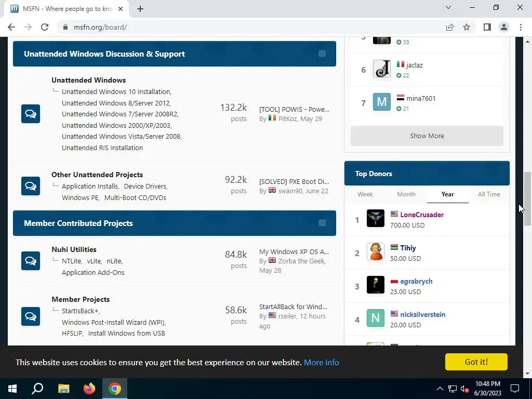Open Chrome's three-dot menu
Image resolution: width=532 pixels, height=399 pixels.
click(521, 27)
